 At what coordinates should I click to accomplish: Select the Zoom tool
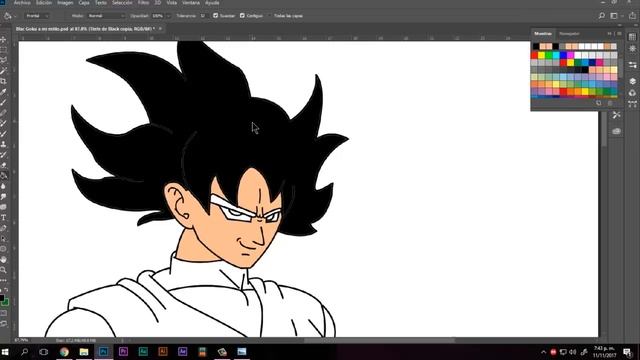coord(4,270)
